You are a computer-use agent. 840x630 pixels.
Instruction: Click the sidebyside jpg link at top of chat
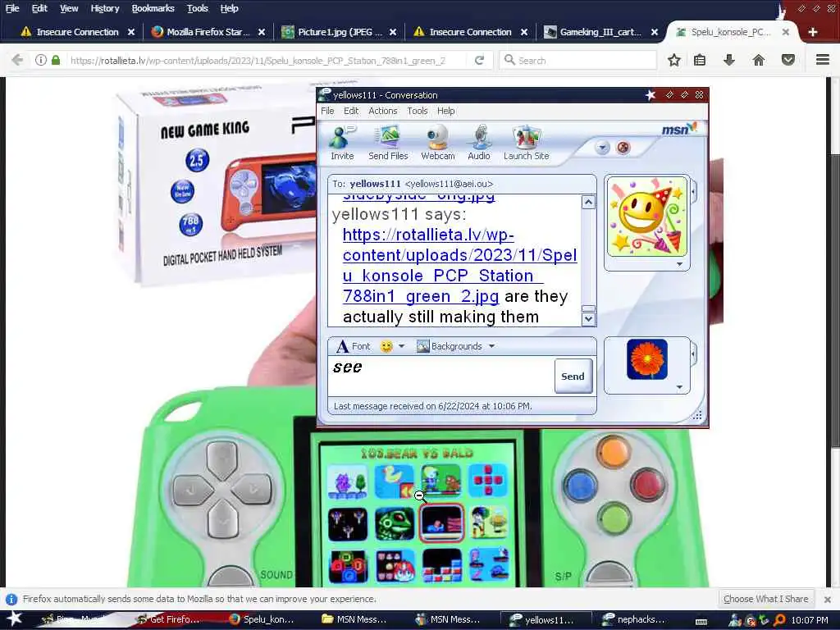point(418,199)
